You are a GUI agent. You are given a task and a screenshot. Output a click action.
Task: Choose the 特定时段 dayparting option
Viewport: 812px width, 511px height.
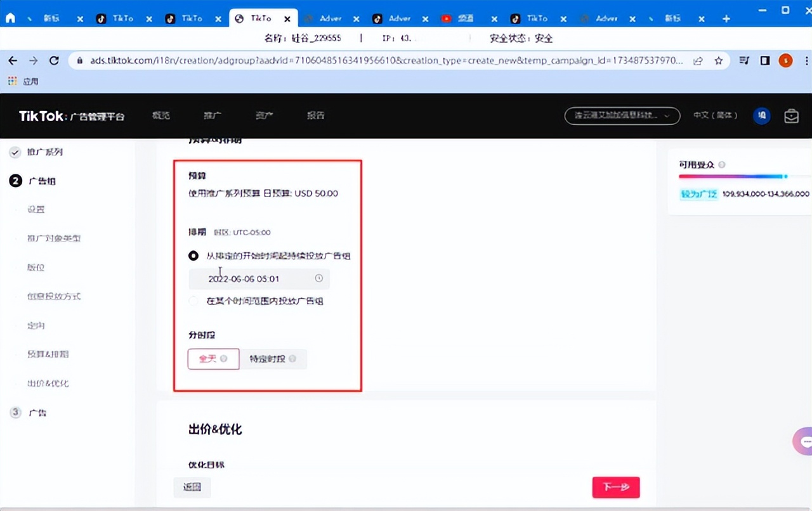click(273, 359)
